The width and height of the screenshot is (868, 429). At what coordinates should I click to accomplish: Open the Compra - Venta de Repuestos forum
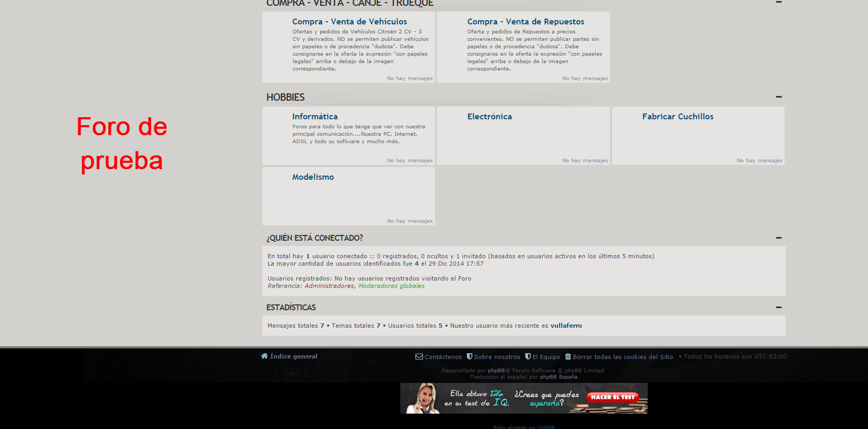point(525,22)
